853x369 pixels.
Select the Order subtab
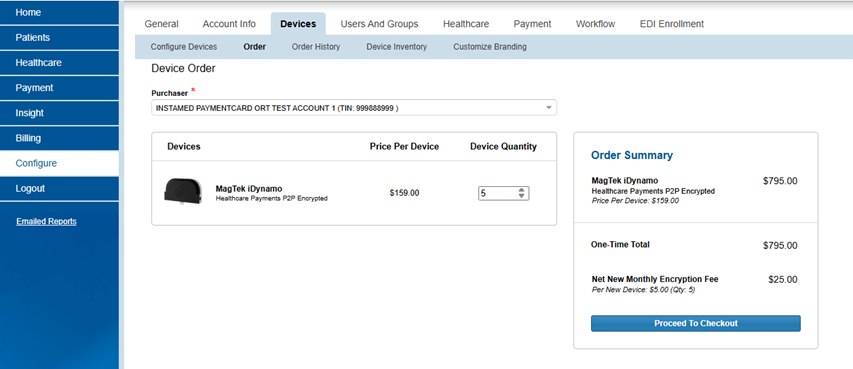coord(255,47)
